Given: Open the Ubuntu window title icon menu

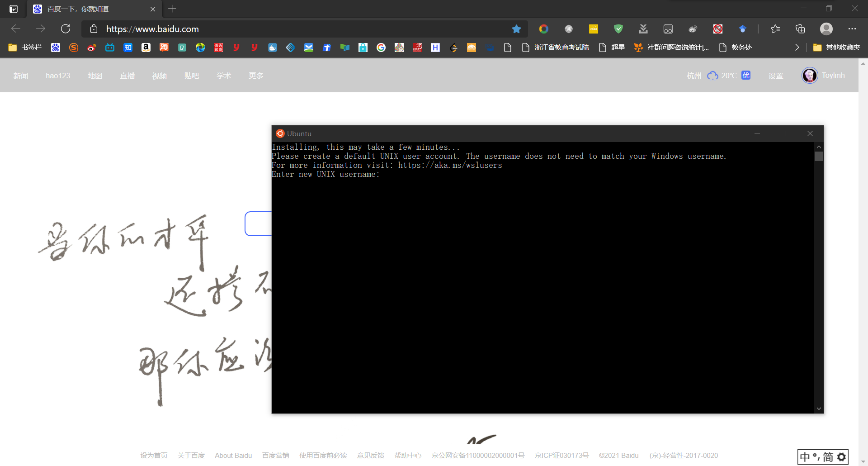Looking at the screenshot, I should coord(280,133).
